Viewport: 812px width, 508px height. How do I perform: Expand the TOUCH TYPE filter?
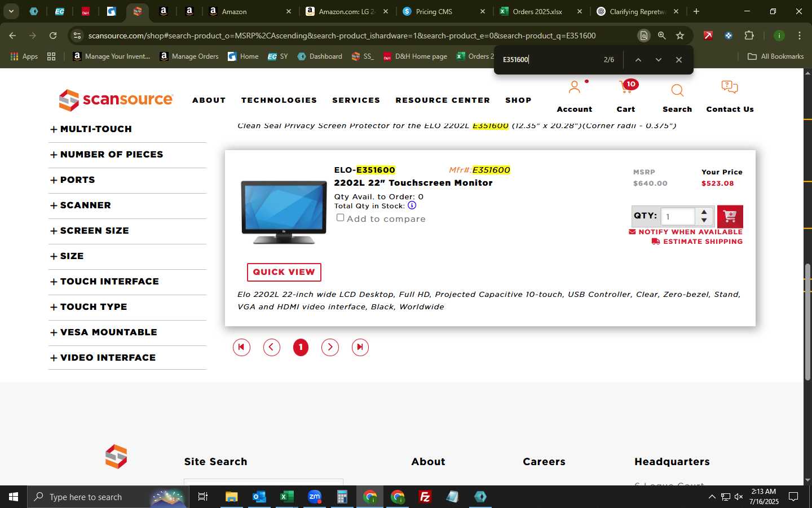click(89, 307)
